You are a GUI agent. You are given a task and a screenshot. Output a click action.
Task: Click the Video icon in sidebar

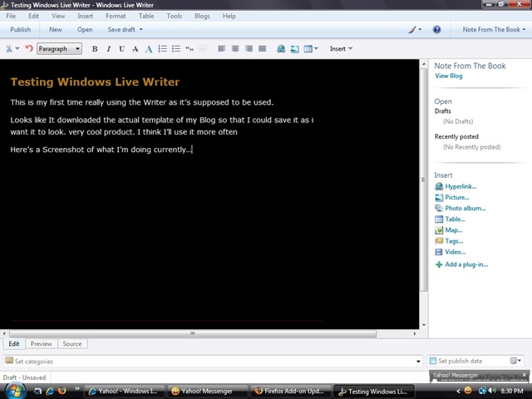click(439, 252)
